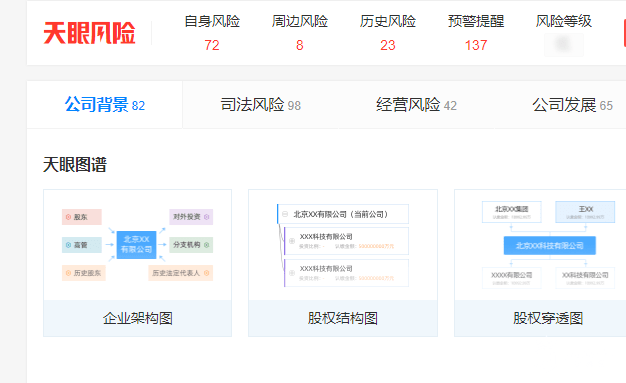The width and height of the screenshot is (626, 383).
Task: Click the 股权穿透图 label
Action: 548,318
